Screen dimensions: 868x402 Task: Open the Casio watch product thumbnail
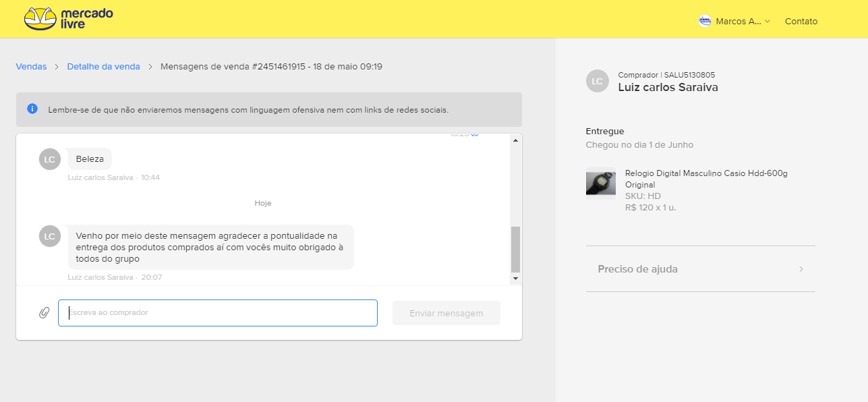600,183
